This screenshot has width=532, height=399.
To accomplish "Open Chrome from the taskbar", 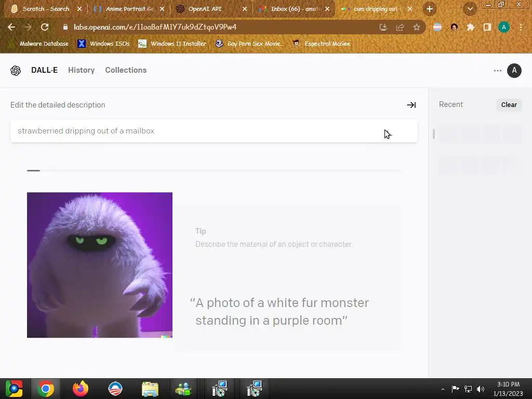I will pos(46,389).
